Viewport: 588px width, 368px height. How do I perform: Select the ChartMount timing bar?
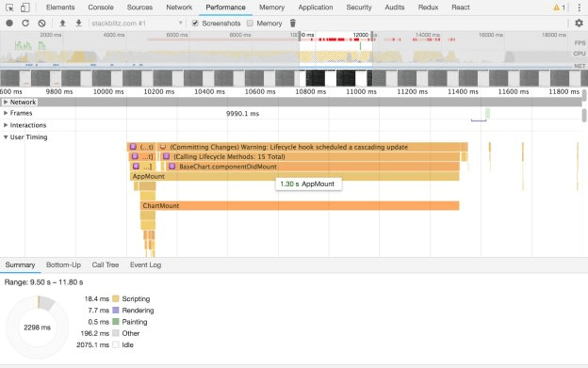click(300, 205)
